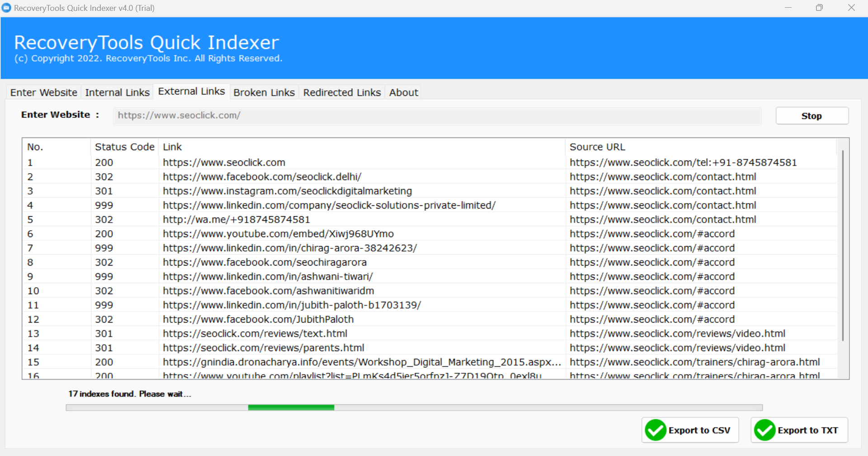Select the http://wa.me/+918745874581 link
The image size is (868, 456).
point(236,219)
